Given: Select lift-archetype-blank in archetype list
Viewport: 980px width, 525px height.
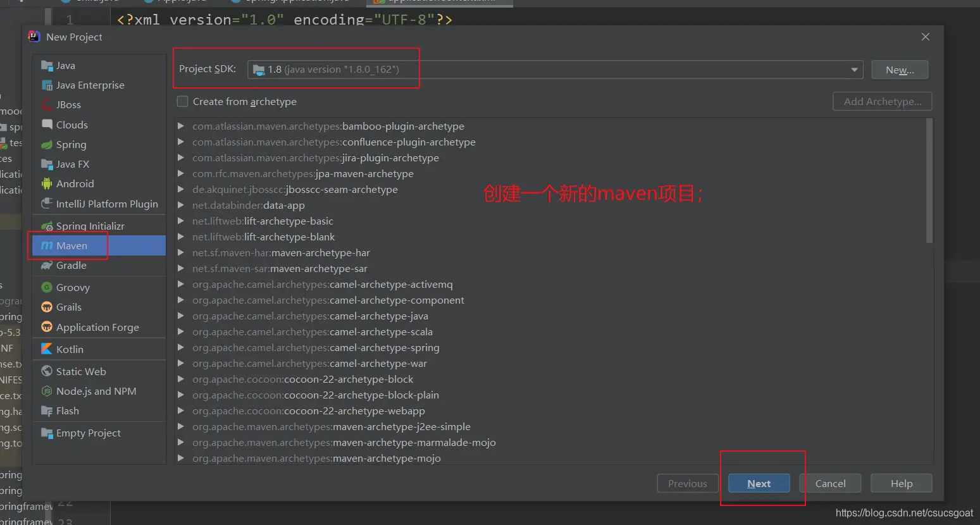Looking at the screenshot, I should [x=263, y=237].
